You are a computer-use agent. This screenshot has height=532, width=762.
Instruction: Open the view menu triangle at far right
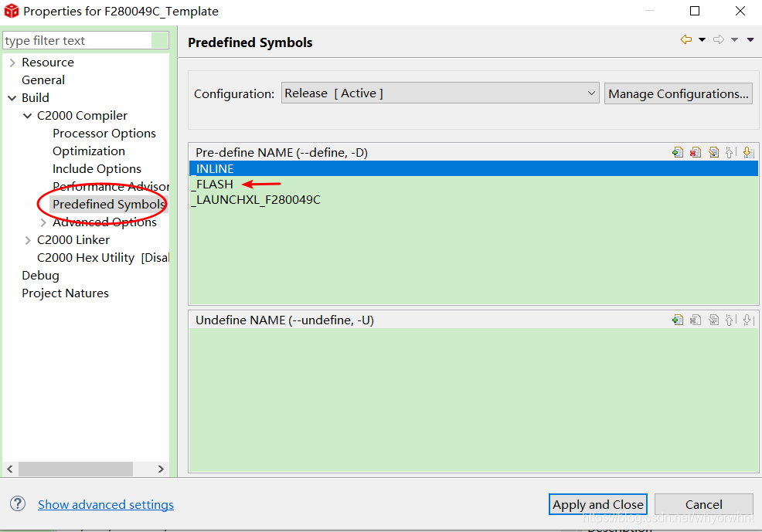pos(750,40)
